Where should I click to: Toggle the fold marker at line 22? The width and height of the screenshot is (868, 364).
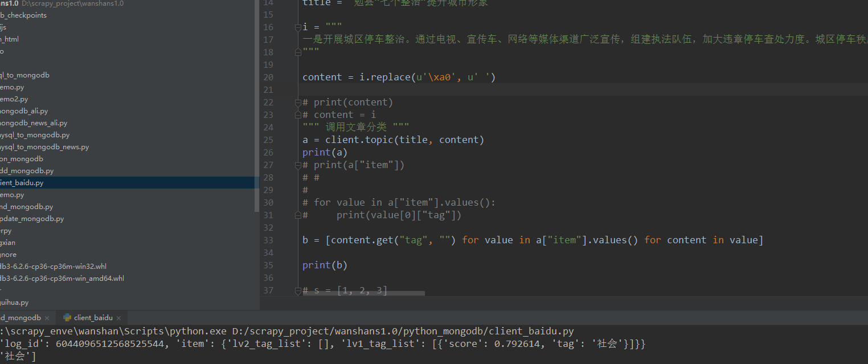pos(297,103)
